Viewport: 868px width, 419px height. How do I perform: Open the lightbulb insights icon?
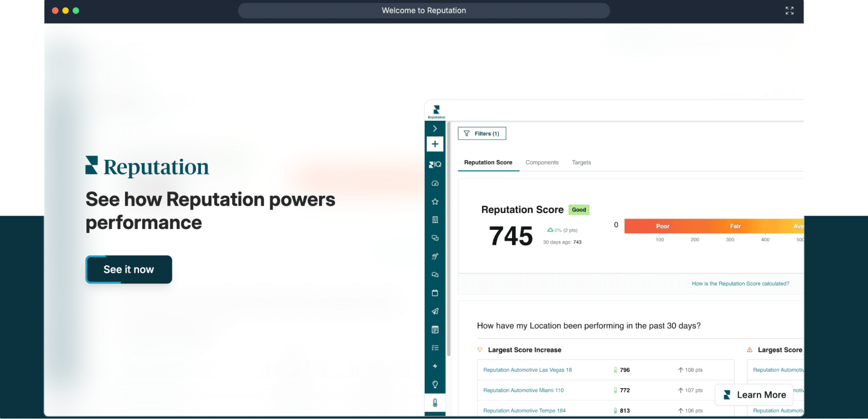click(435, 384)
